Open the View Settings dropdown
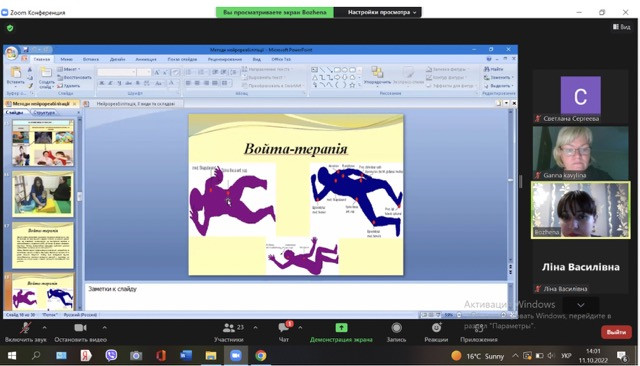 click(x=381, y=12)
